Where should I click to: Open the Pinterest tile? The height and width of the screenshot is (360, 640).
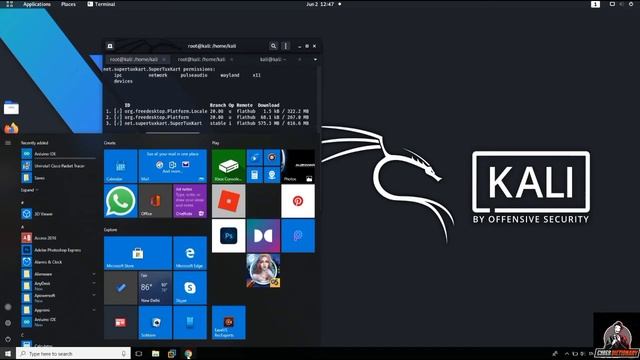(x=298, y=201)
